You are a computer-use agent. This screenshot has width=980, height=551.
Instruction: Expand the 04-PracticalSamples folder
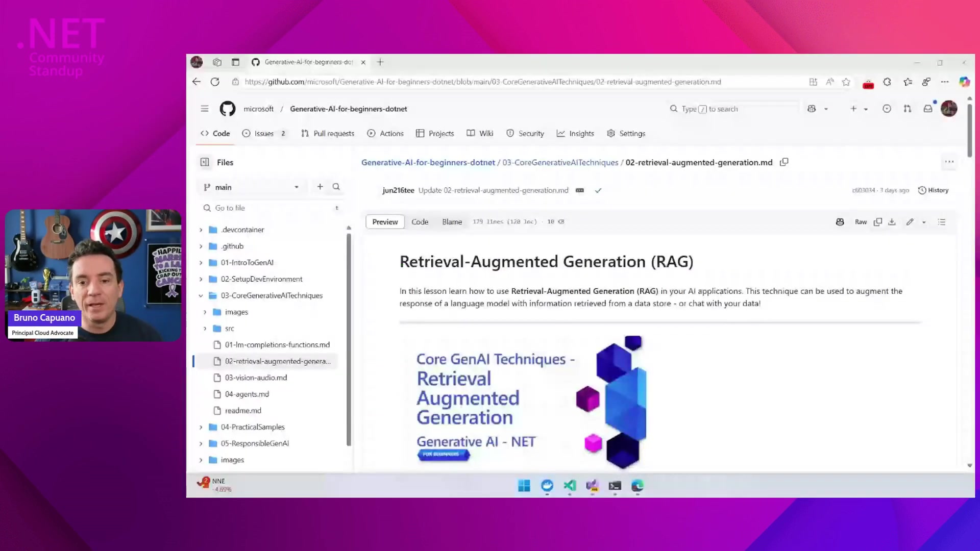[201, 428]
